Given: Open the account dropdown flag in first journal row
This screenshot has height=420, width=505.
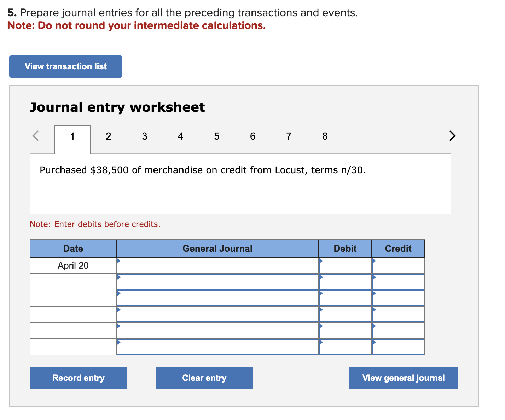Looking at the screenshot, I should [x=119, y=261].
